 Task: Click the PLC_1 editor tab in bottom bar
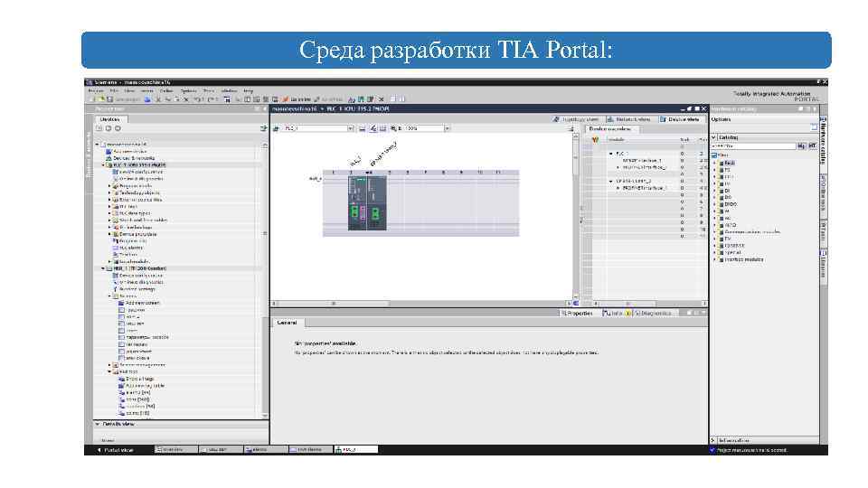(356, 450)
